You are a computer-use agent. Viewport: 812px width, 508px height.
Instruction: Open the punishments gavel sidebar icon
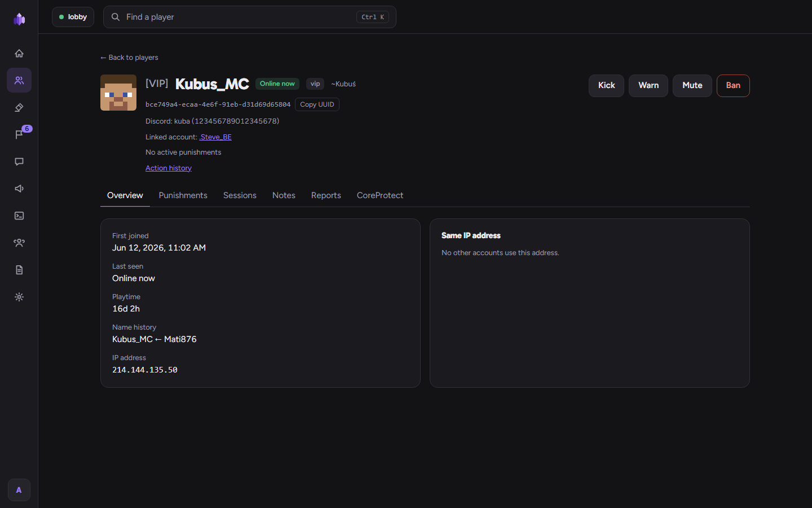tap(19, 107)
